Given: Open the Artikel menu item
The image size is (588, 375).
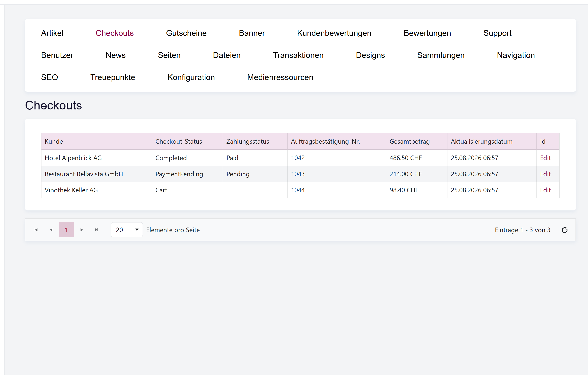Looking at the screenshot, I should (52, 33).
